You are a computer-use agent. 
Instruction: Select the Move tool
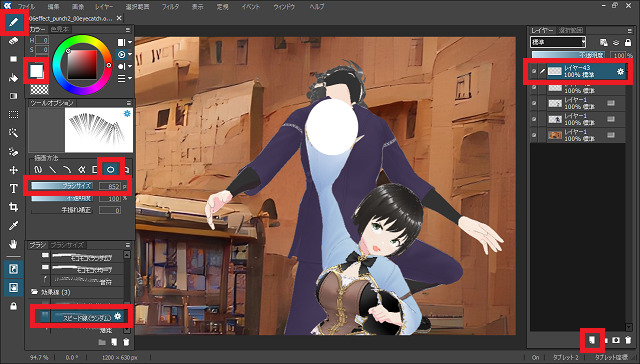13,170
